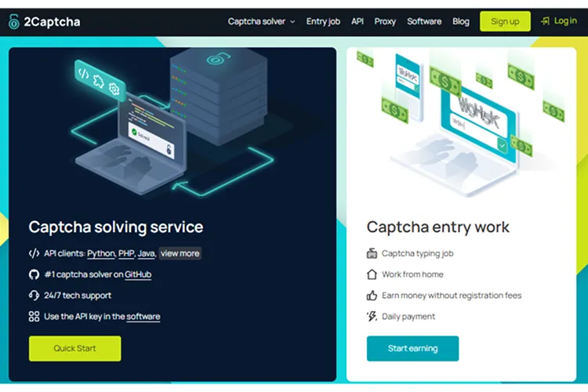
Task: Click the thumbs-up icon by Earn money
Action: coord(372,296)
